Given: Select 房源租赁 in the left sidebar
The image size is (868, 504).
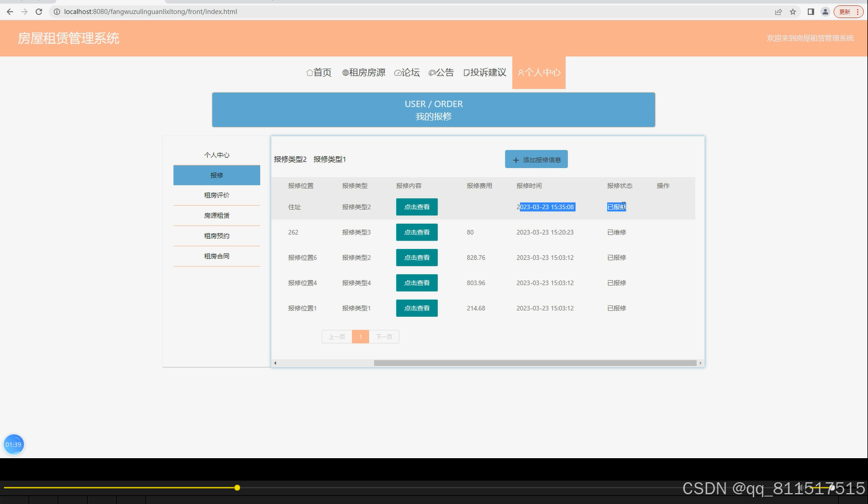Looking at the screenshot, I should click(216, 215).
